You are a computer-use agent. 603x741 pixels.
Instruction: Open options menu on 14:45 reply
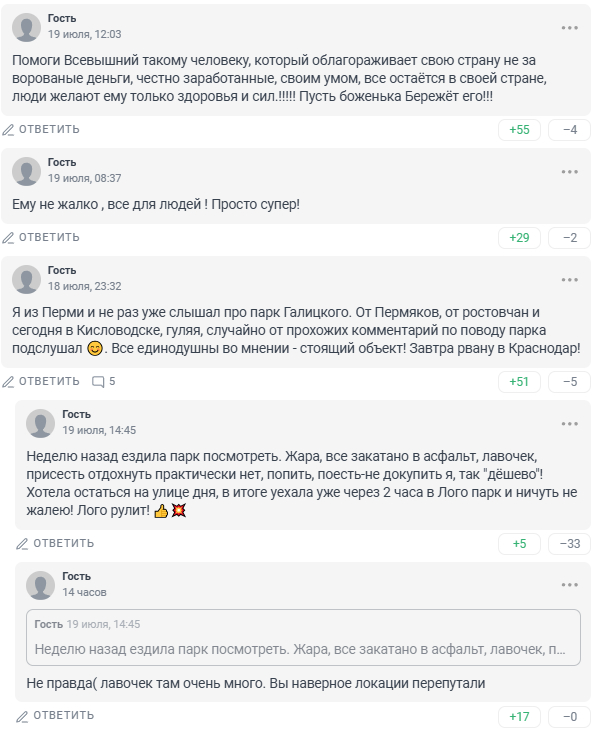coord(570,423)
